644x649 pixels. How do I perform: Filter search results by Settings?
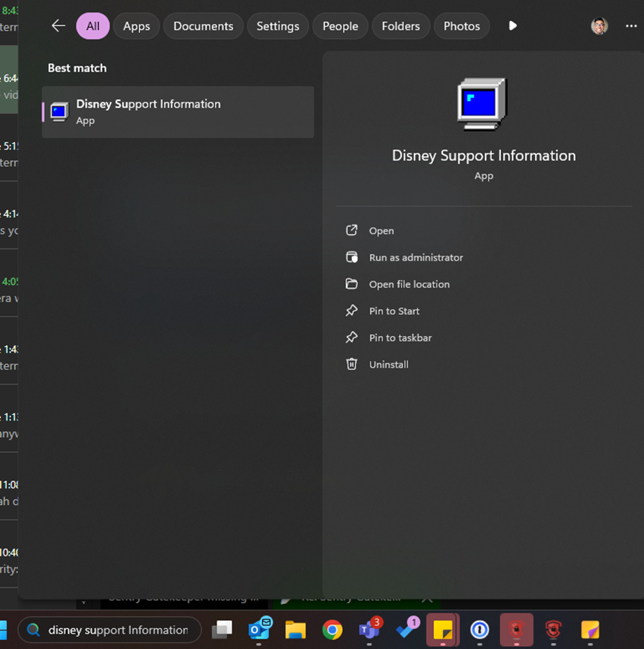[x=277, y=26]
